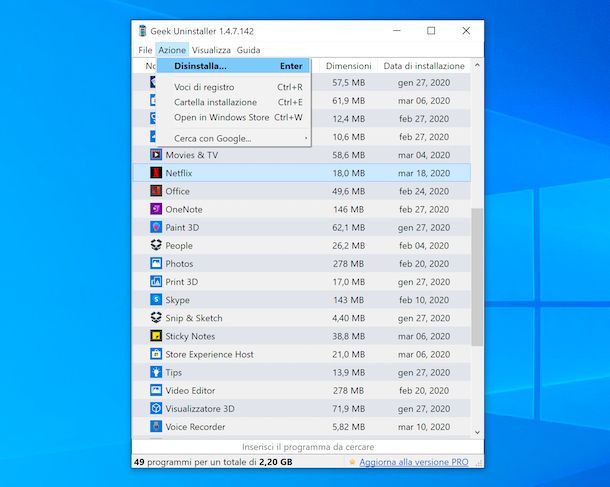The width and height of the screenshot is (610, 487).
Task: Select the Netflix row name
Action: point(179,173)
